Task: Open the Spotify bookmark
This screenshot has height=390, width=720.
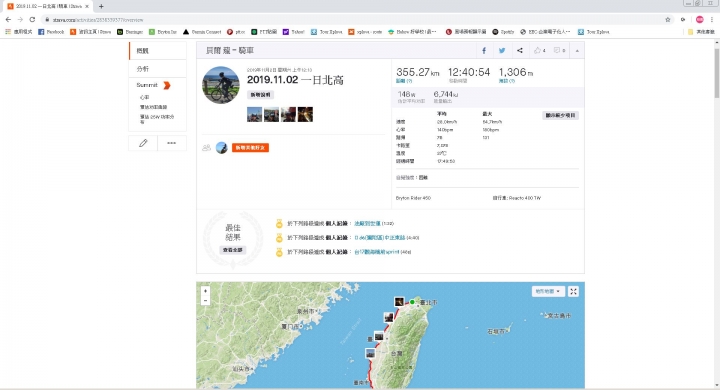Action: 503,32
